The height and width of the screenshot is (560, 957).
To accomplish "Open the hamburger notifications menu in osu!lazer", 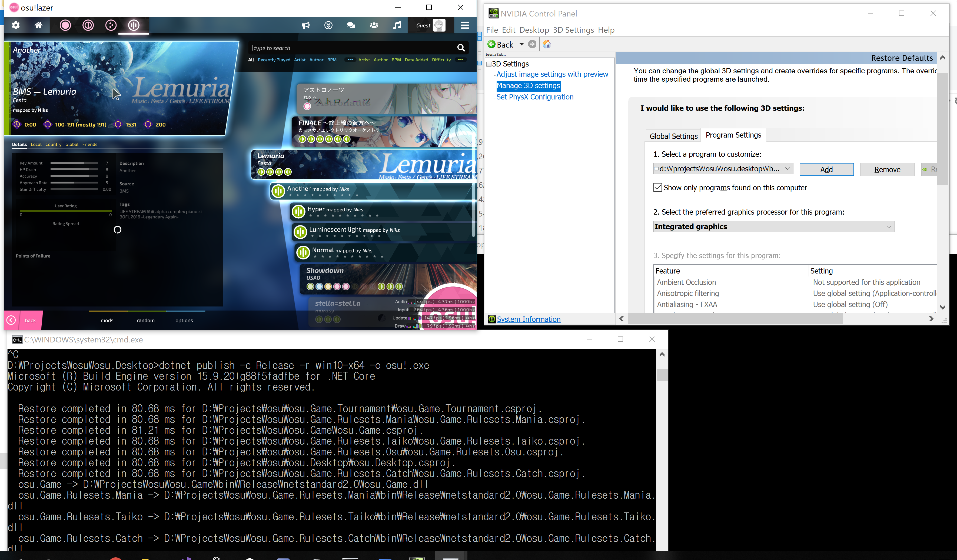I will (x=465, y=25).
